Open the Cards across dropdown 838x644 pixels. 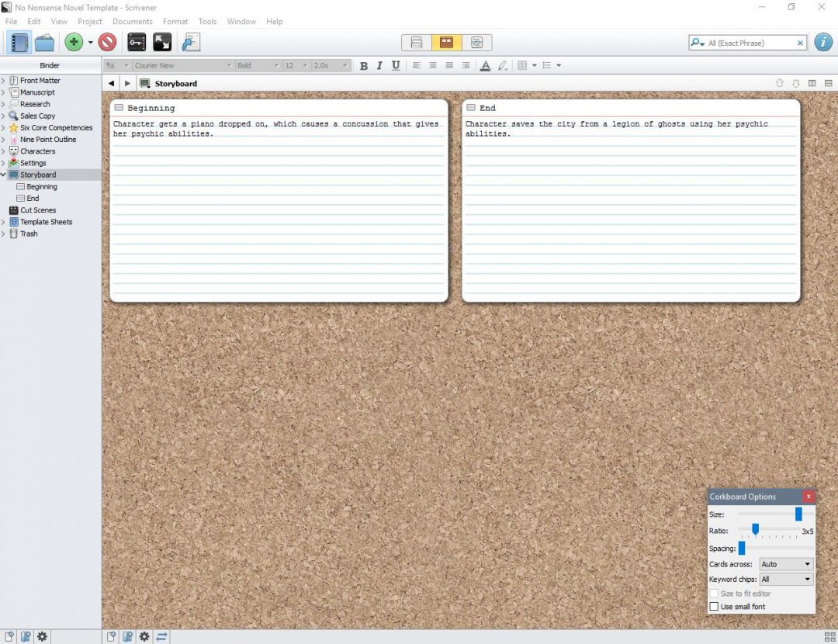point(786,564)
